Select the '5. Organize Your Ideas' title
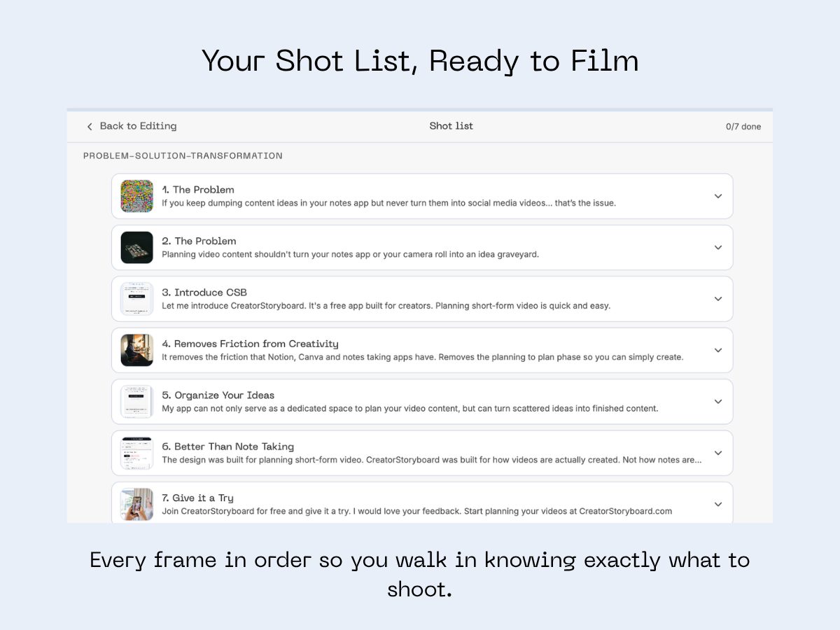This screenshot has height=630, width=840. point(218,395)
